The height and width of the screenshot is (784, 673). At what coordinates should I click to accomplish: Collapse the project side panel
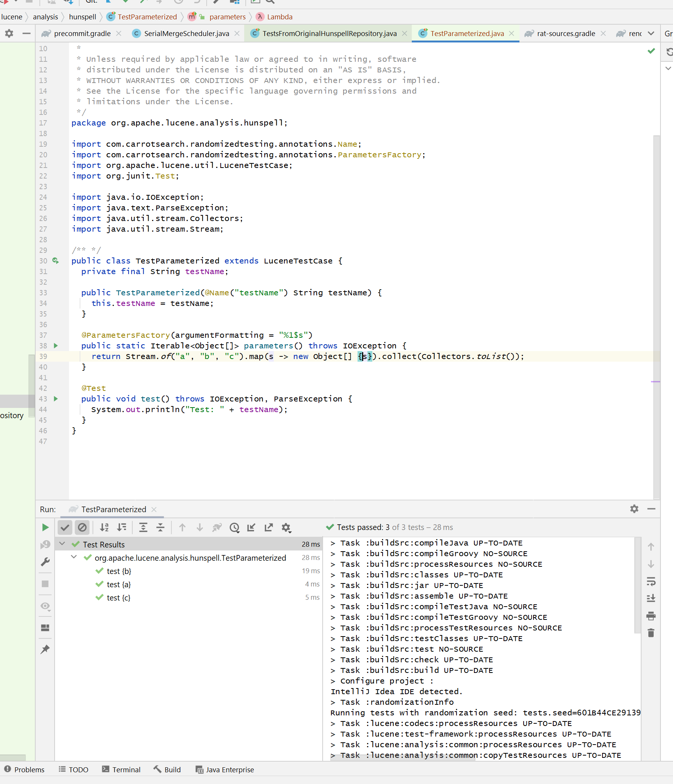[x=27, y=33]
